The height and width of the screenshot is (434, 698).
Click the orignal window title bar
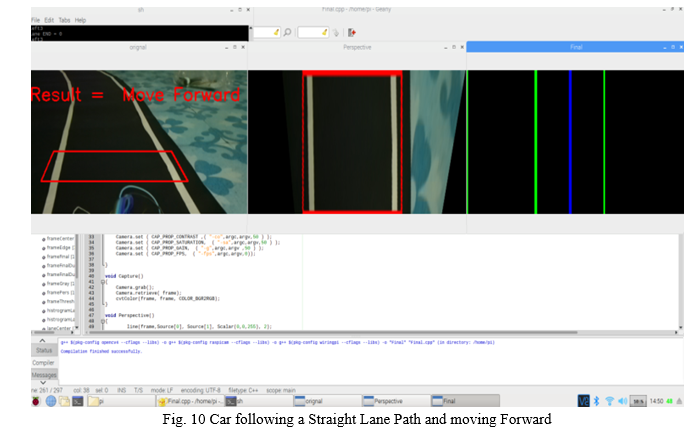point(138,47)
